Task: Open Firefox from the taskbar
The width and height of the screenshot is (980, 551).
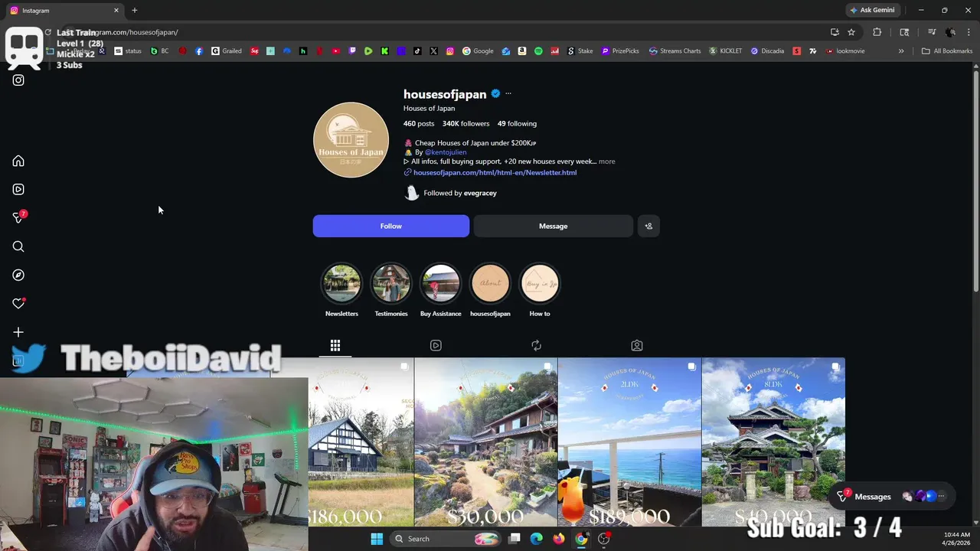Action: [x=559, y=539]
